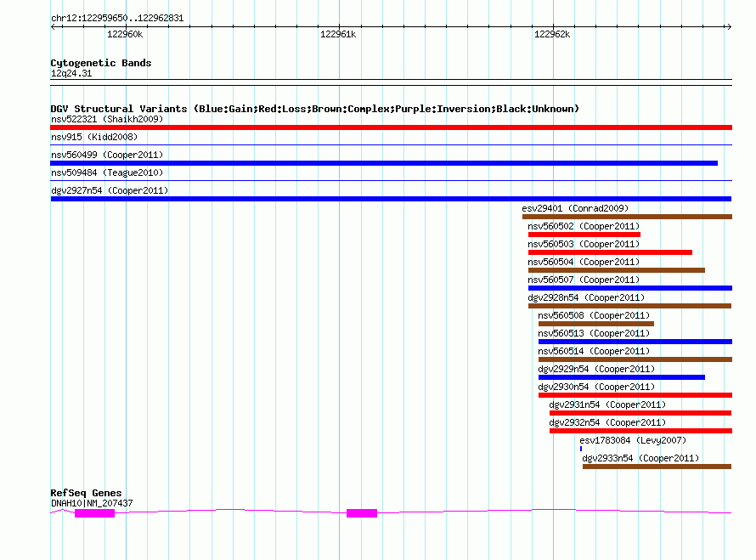Click the 122961k ruler label
The height and width of the screenshot is (560, 756).
pos(338,34)
